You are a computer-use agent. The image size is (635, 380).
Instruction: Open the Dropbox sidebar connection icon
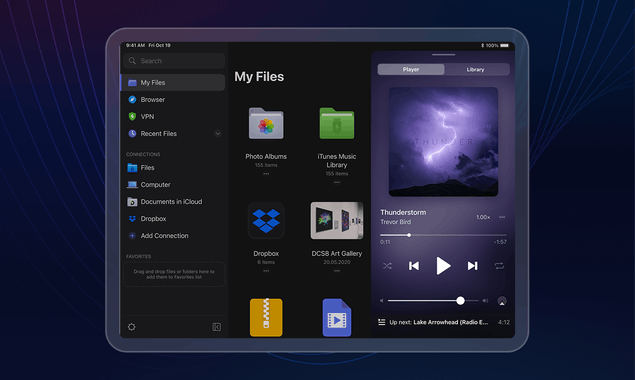click(132, 219)
